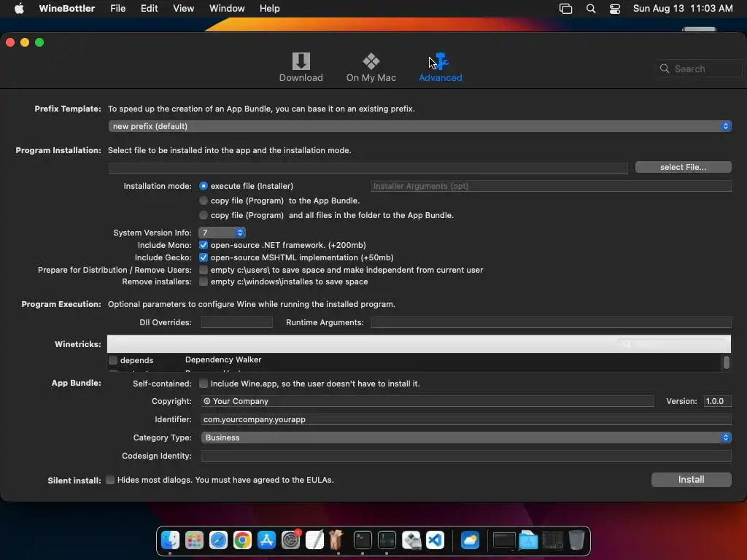Launch Visual Studio Code from the Dock
Image resolution: width=747 pixels, height=560 pixels.
(435, 540)
